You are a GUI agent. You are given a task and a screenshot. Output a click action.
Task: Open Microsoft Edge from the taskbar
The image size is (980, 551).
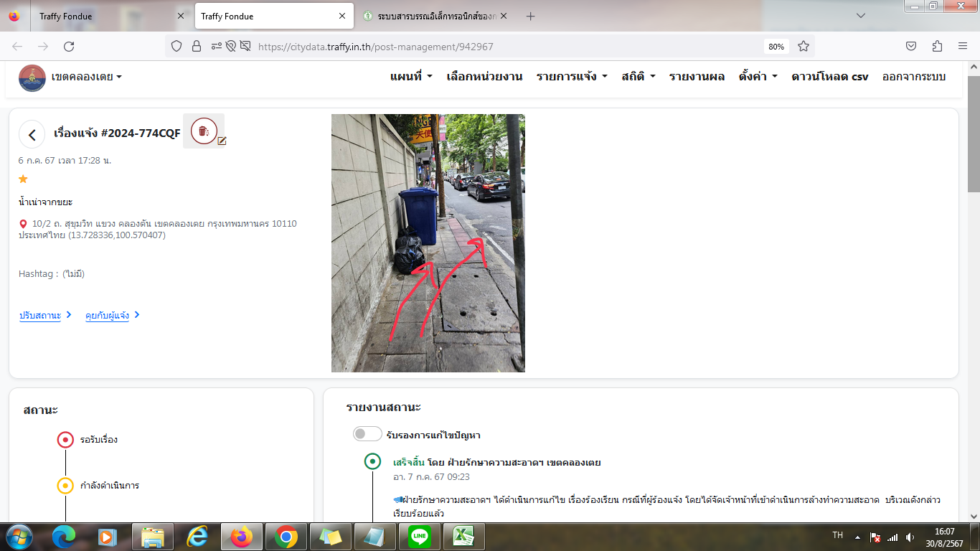[63, 537]
